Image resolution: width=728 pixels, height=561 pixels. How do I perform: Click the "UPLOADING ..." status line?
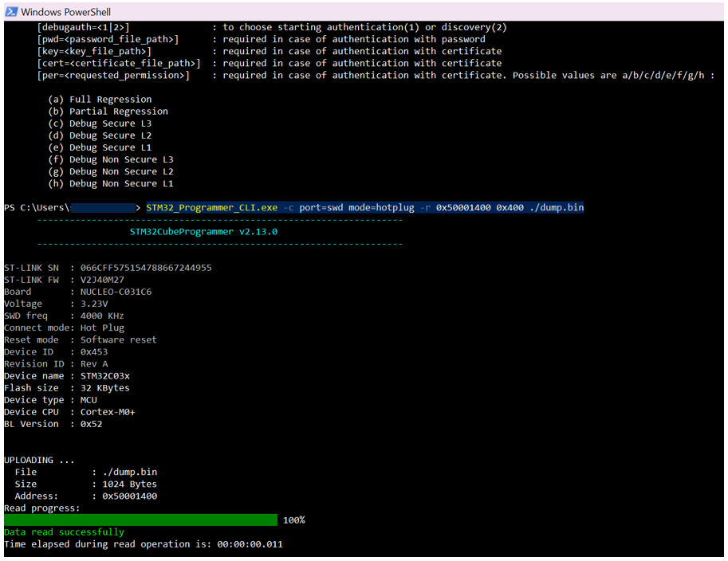coord(39,461)
